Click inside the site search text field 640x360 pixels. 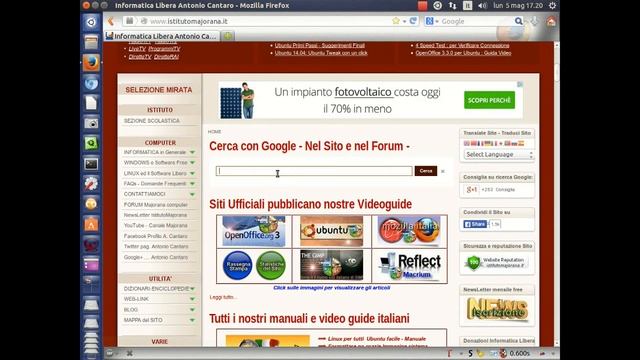(x=314, y=171)
